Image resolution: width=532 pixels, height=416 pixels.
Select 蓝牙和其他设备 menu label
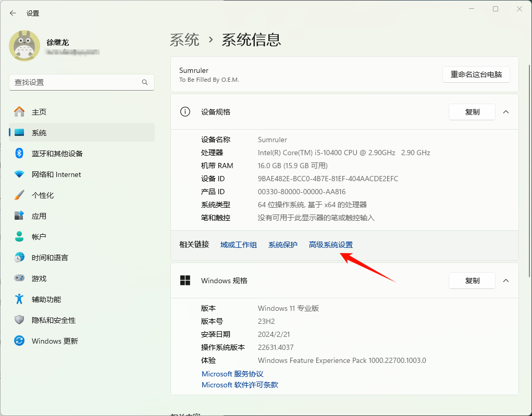pyautogui.click(x=57, y=154)
